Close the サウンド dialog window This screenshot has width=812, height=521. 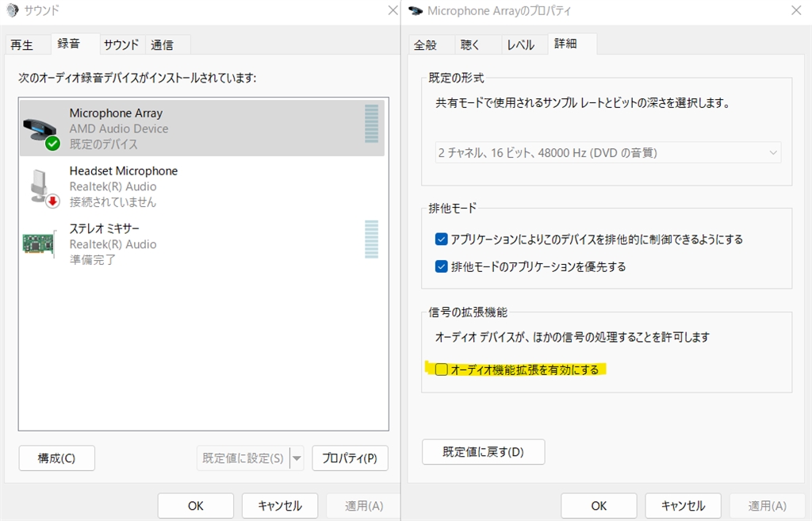pyautogui.click(x=392, y=11)
